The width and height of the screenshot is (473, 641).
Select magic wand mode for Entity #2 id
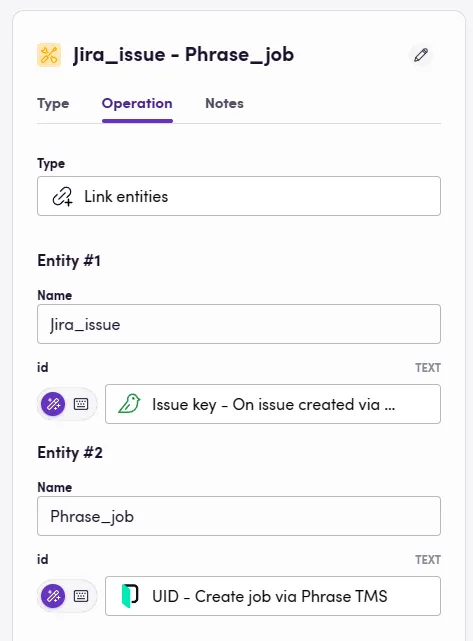tap(53, 596)
